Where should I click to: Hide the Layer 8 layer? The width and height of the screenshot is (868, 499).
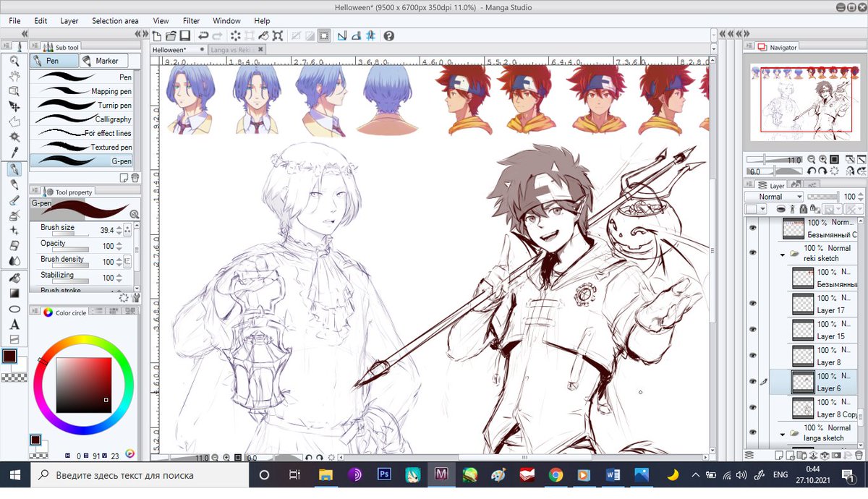tap(752, 356)
